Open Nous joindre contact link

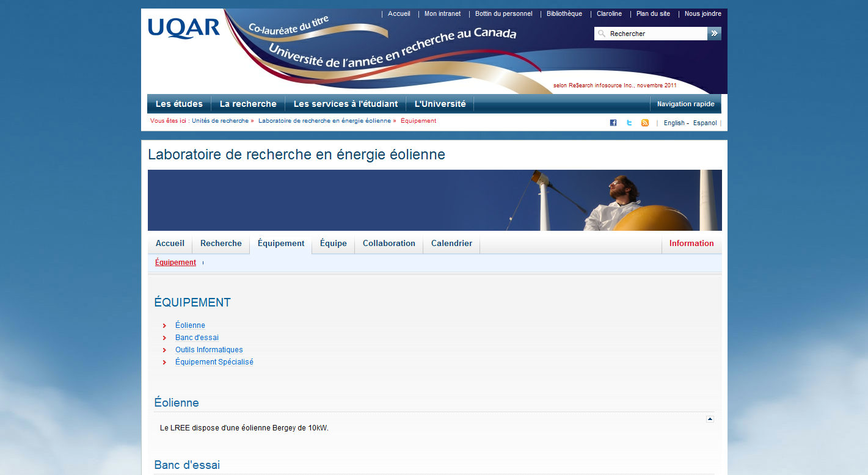[703, 13]
